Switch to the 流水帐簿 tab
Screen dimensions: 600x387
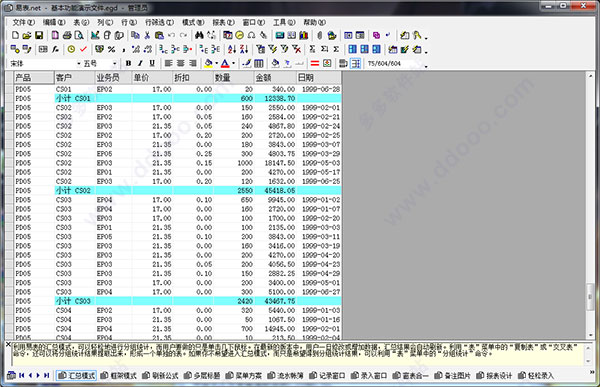[x=285, y=376]
